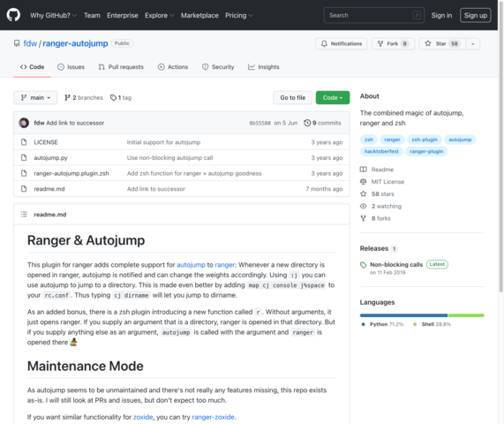The width and height of the screenshot is (504, 424).
Task: Open the star lists dropdown arrow
Action: tap(473, 43)
